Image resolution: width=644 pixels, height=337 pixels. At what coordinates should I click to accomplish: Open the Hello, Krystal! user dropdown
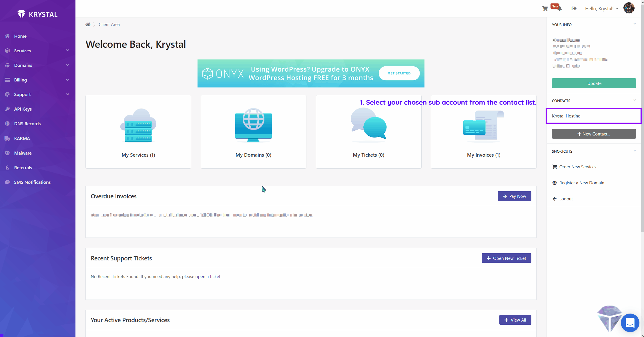point(602,9)
